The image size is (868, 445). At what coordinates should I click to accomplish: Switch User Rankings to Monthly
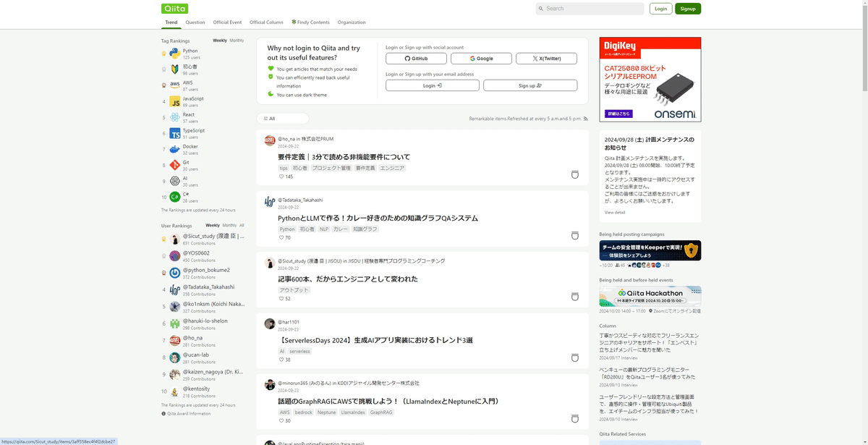coord(229,225)
